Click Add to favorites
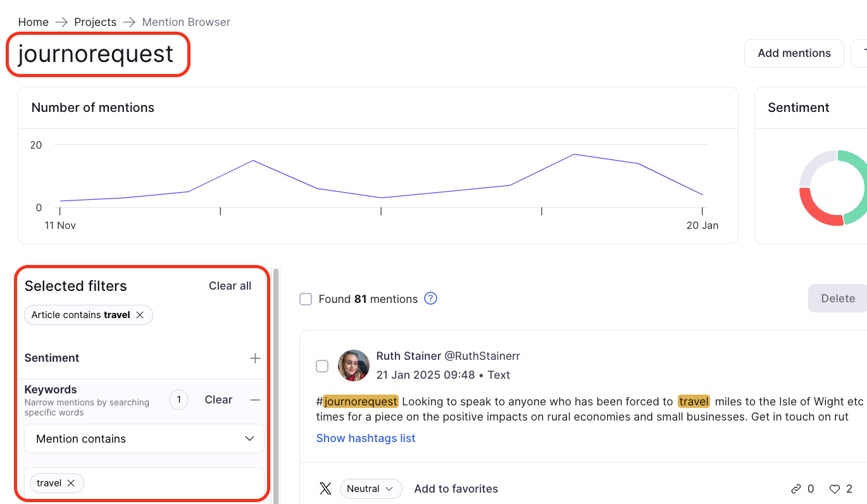Viewport: 867px width, 504px height. [x=456, y=489]
